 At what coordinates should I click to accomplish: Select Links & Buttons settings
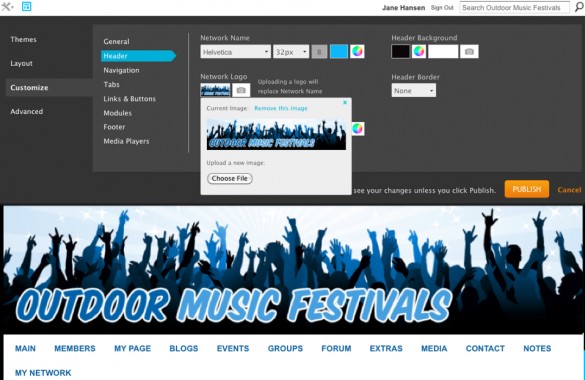pyautogui.click(x=129, y=99)
